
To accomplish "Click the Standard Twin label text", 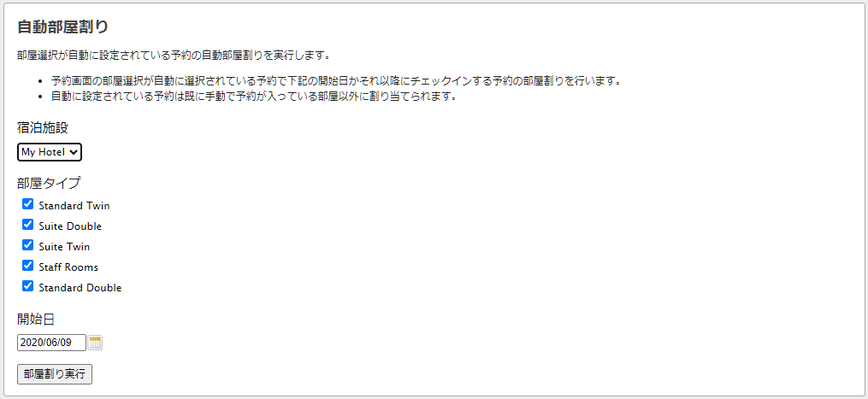I will (74, 206).
